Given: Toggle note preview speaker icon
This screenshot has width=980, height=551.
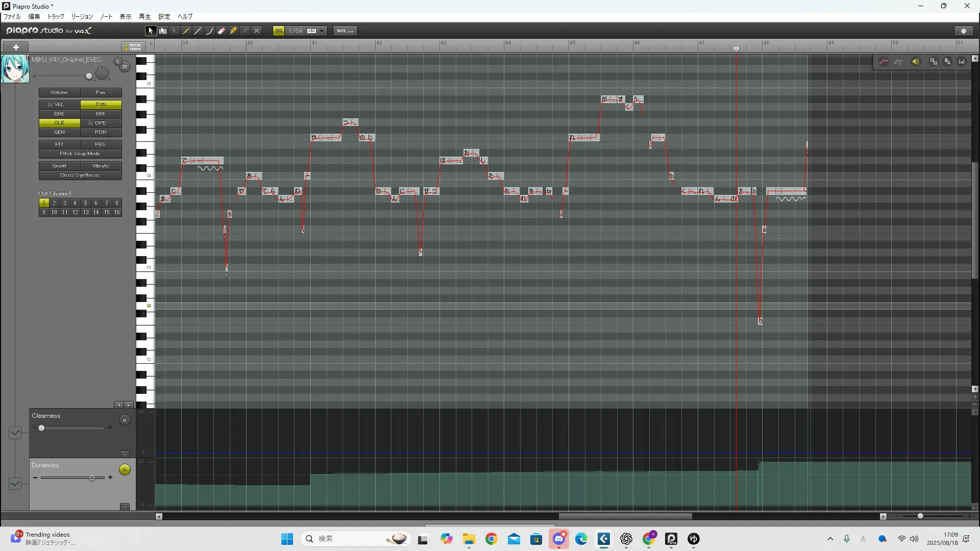Looking at the screenshot, I should (916, 62).
